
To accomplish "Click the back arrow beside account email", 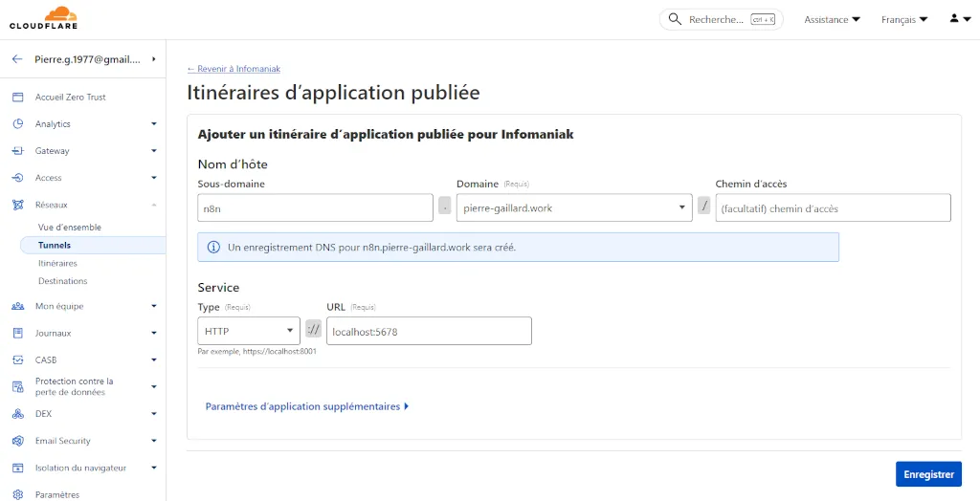I will (17, 59).
